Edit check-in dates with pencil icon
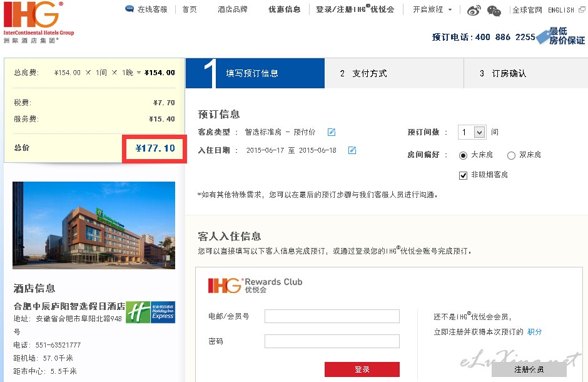 click(352, 150)
